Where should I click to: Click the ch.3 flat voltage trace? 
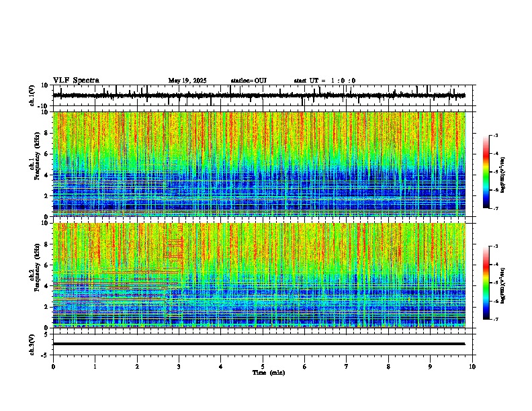click(x=259, y=344)
